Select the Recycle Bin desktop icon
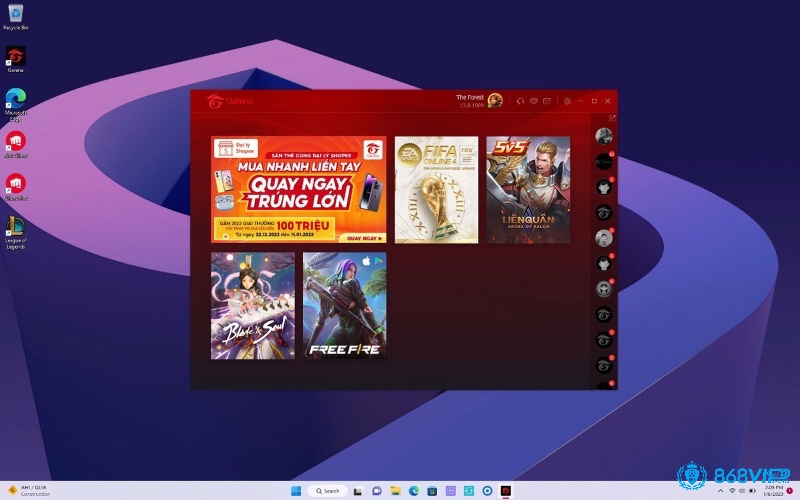 point(15,17)
